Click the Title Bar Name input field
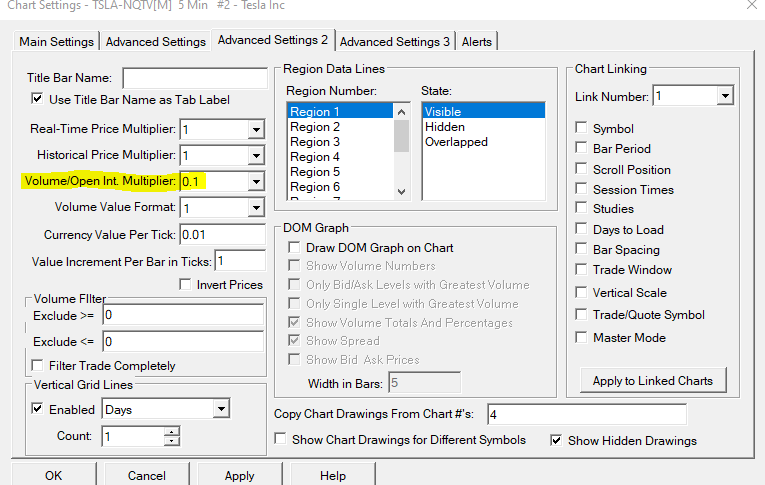The width and height of the screenshot is (765, 485). [x=195, y=78]
